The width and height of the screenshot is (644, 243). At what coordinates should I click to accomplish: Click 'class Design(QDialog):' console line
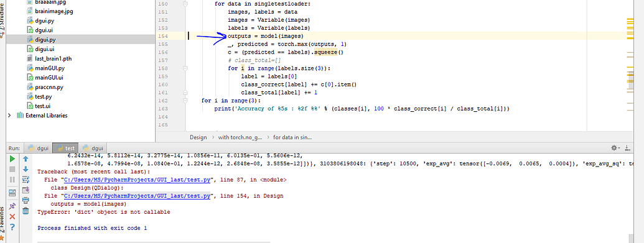(87, 188)
